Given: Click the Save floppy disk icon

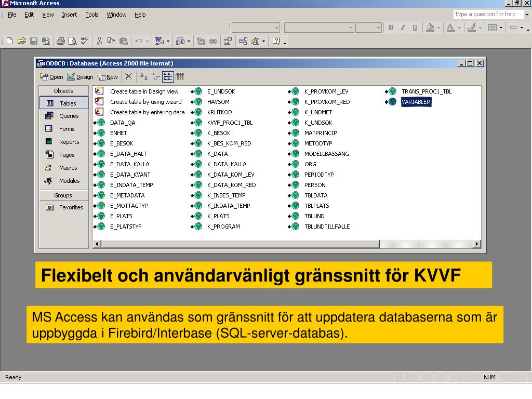Looking at the screenshot, I should [x=34, y=41].
